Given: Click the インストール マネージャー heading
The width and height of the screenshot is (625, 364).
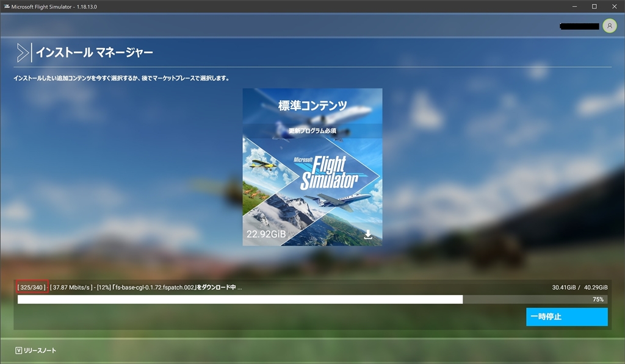Looking at the screenshot, I should (95, 52).
